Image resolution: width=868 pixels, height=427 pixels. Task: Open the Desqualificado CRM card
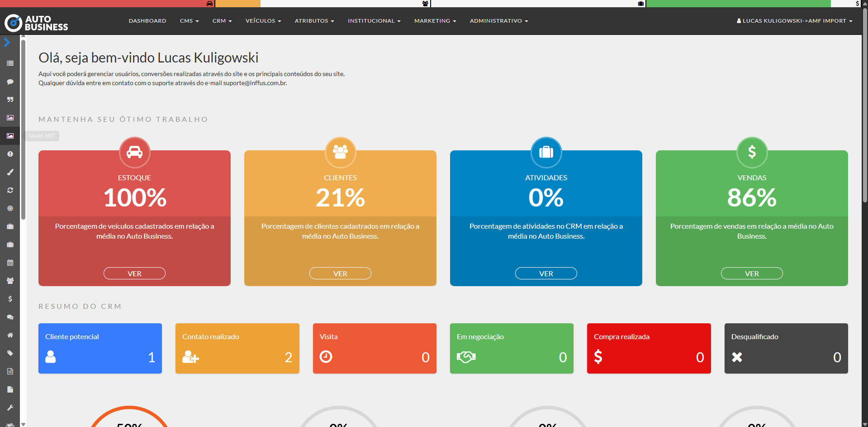point(786,348)
